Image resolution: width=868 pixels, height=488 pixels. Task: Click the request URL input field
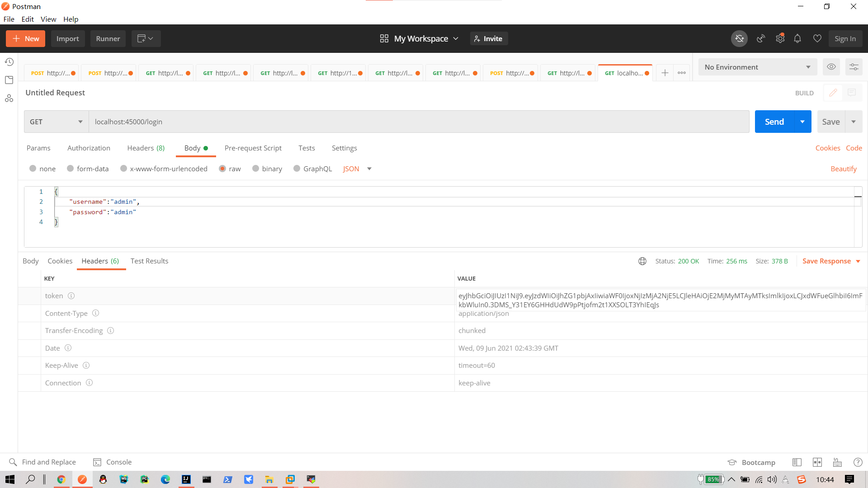coord(418,122)
